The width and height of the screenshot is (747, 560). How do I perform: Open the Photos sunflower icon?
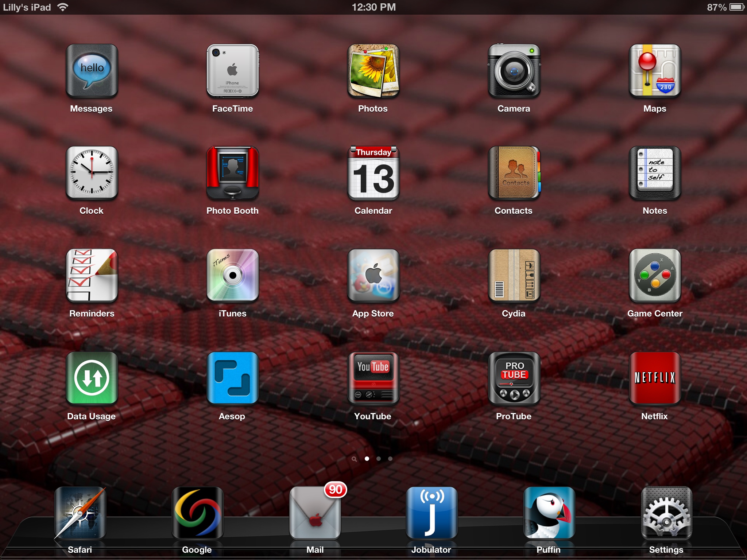point(373,70)
